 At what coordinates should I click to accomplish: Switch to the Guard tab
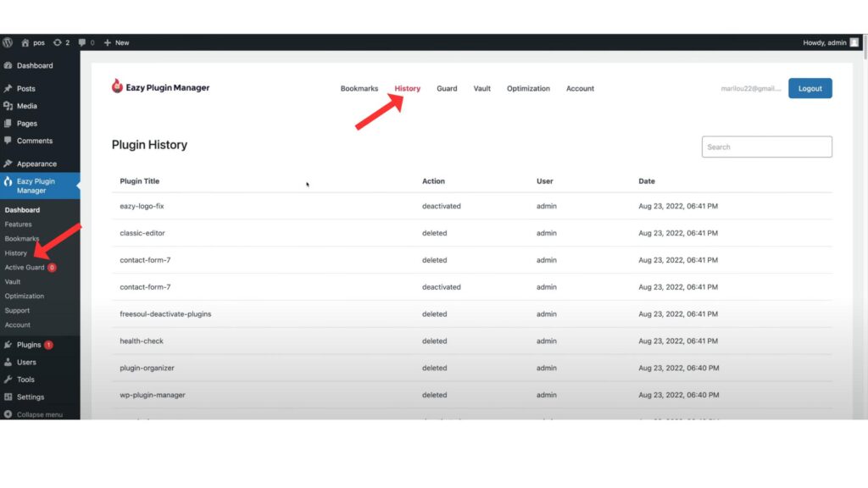pyautogui.click(x=447, y=88)
